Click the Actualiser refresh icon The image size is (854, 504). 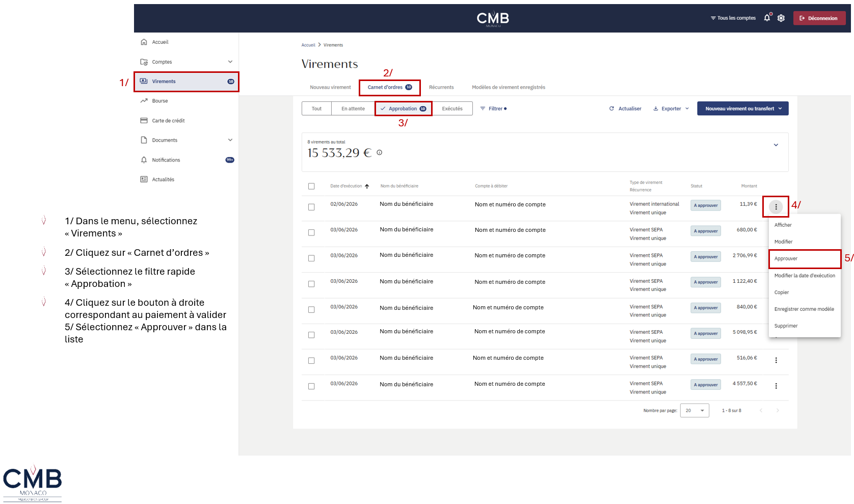pyautogui.click(x=611, y=109)
